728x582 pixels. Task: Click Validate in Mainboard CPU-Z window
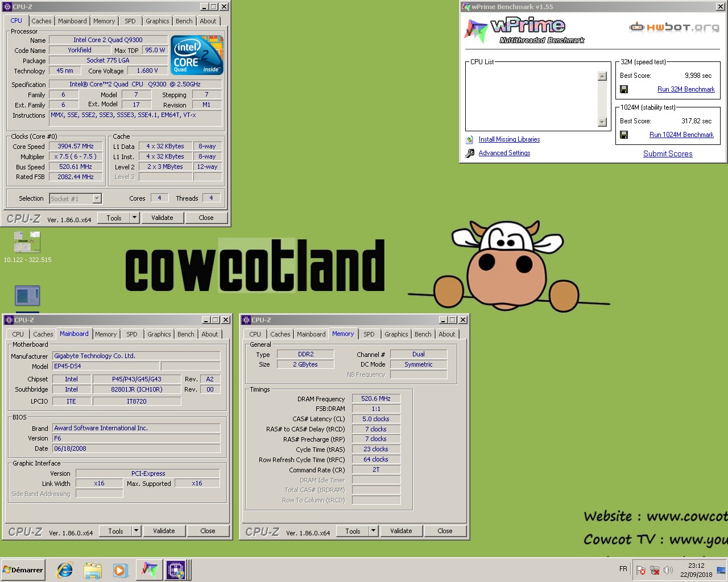click(164, 531)
